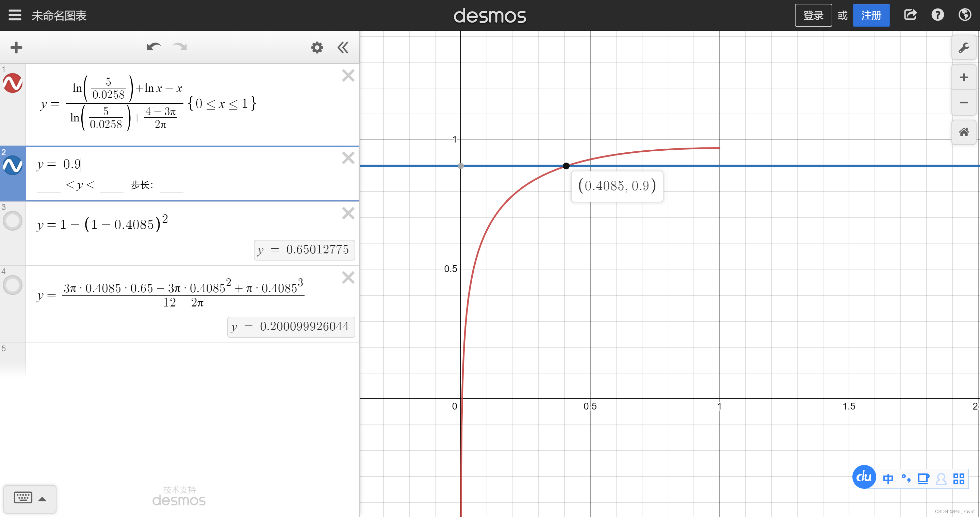This screenshot has height=517, width=980.
Task: Open the share graph icon
Action: click(910, 15)
